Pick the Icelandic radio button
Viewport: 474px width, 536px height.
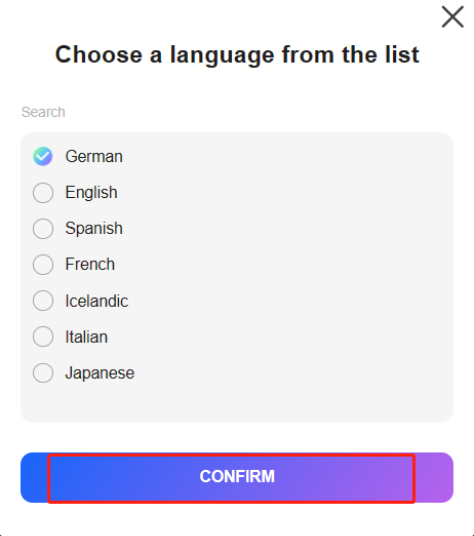click(43, 300)
